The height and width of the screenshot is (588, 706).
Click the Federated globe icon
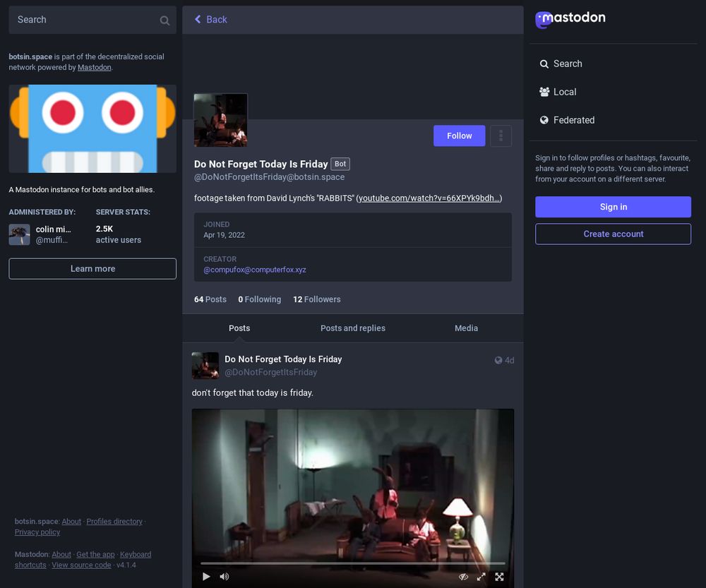tap(544, 120)
